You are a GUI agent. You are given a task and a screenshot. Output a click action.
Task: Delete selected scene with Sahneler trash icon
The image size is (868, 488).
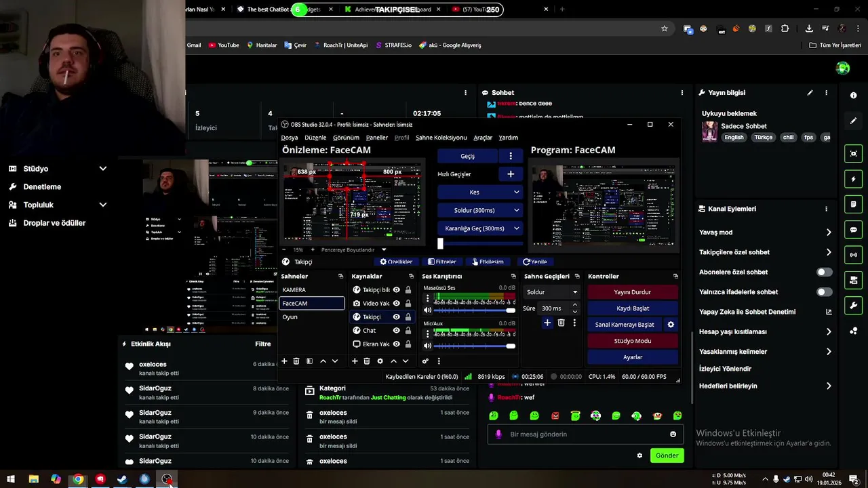(296, 361)
